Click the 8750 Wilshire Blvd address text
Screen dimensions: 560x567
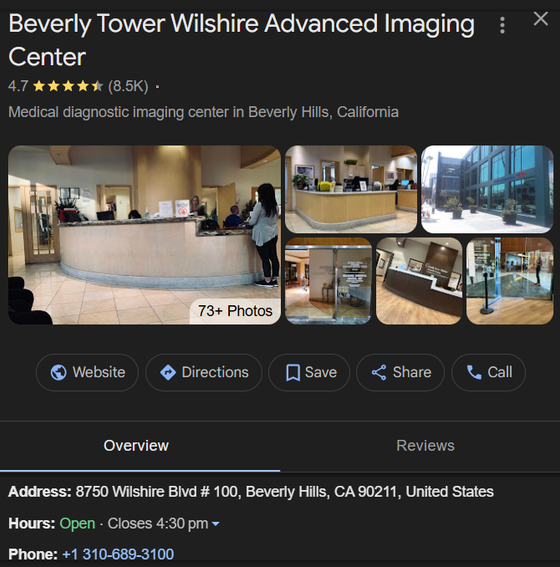click(x=285, y=492)
